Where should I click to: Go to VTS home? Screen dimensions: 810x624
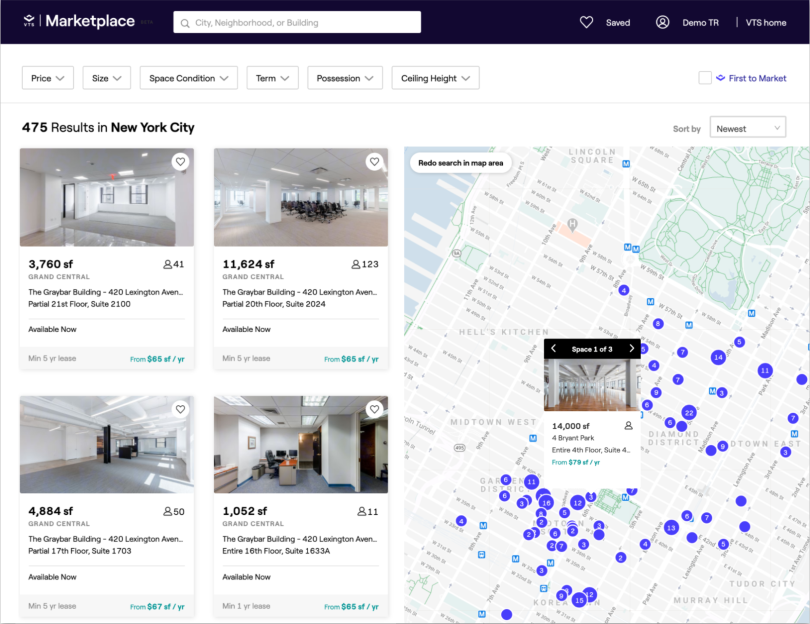click(766, 23)
